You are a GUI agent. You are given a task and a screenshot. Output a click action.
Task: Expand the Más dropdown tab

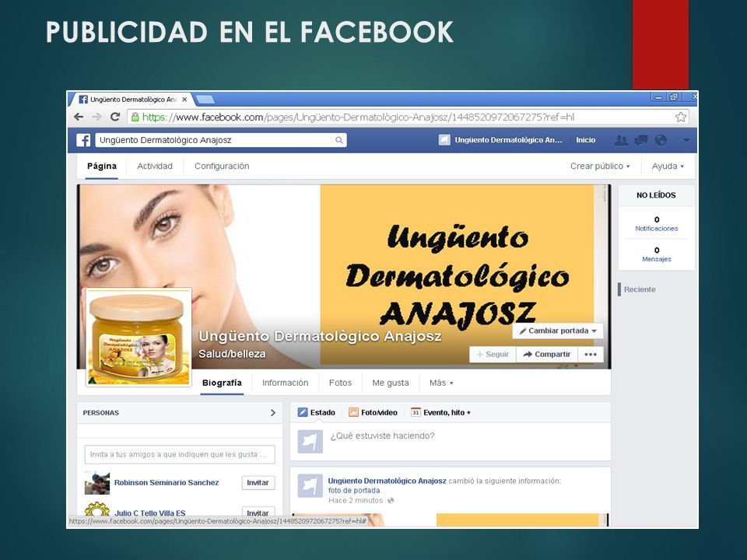[441, 383]
